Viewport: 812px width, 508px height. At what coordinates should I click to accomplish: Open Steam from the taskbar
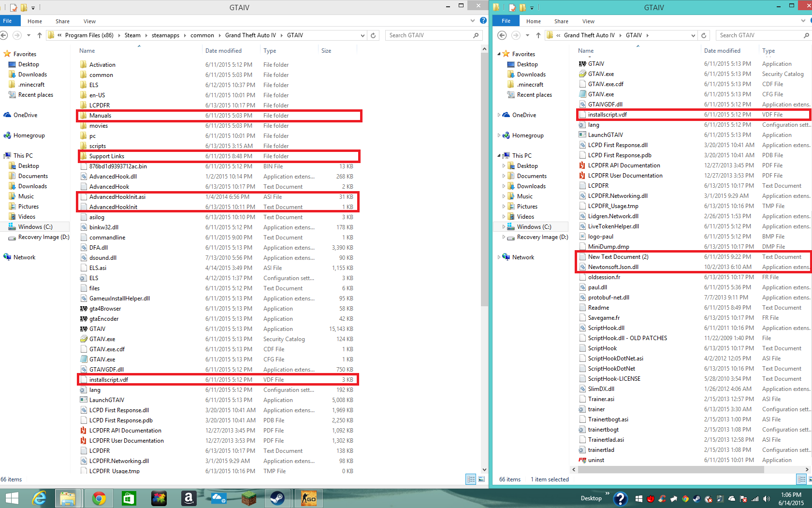coord(277,498)
